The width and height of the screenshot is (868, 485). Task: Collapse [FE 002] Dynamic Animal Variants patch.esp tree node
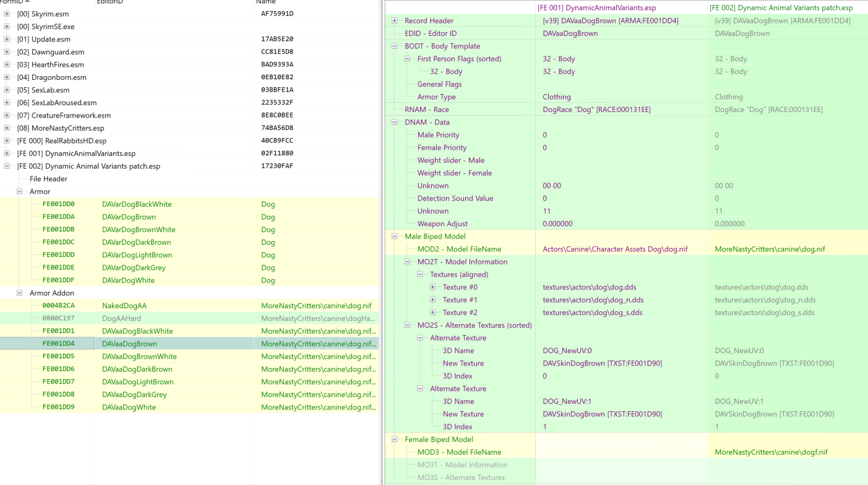tap(7, 166)
